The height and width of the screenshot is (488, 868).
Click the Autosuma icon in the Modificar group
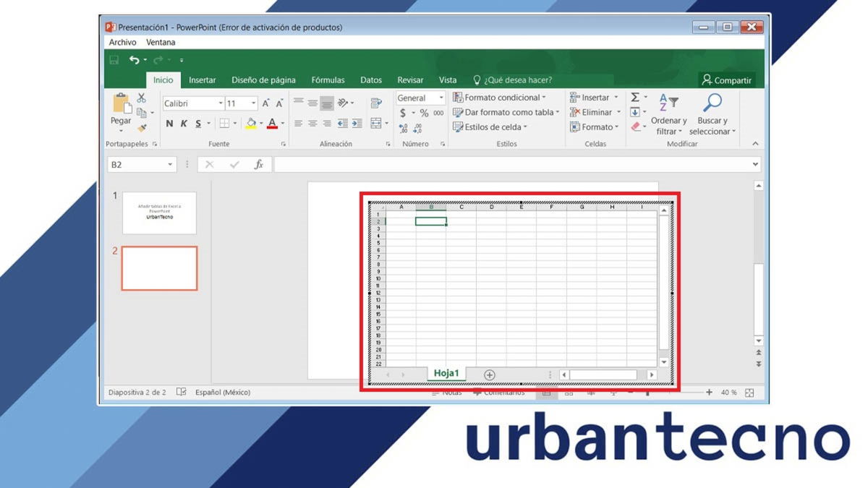(634, 98)
